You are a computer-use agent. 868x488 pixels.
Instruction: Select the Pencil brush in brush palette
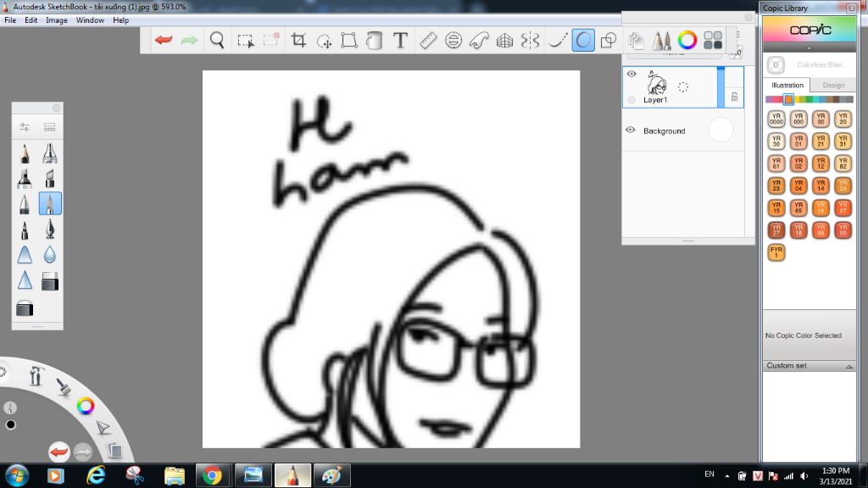[x=25, y=153]
